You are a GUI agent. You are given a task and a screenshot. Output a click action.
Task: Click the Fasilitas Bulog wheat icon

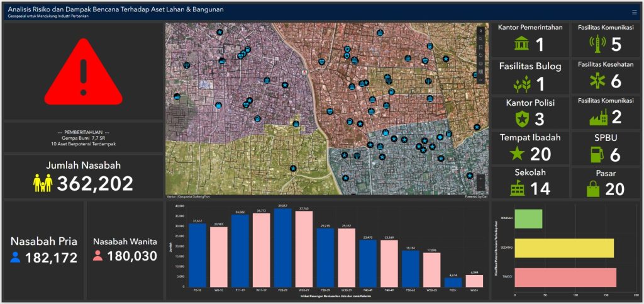tap(521, 84)
